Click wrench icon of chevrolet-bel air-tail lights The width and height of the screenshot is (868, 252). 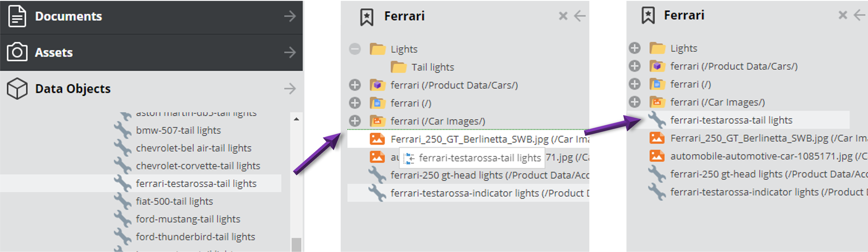click(123, 148)
